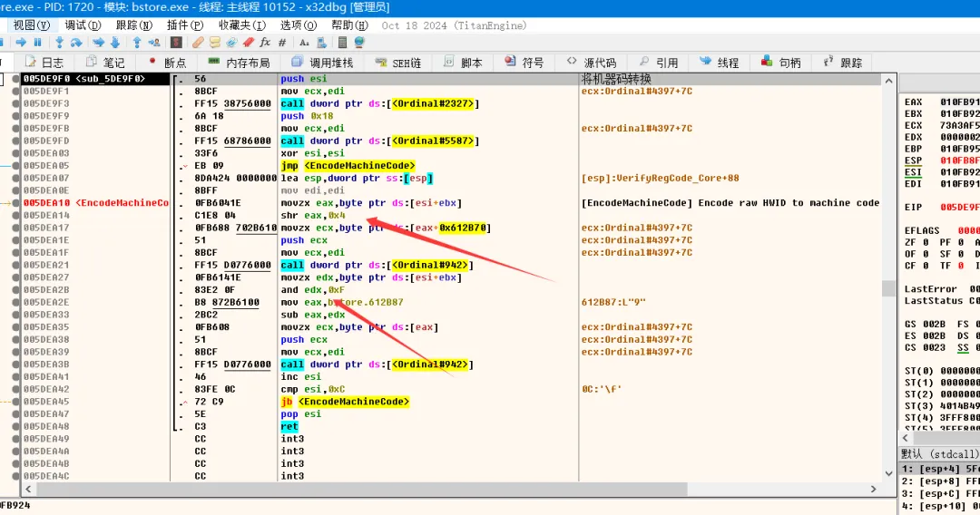Toggle breakpoint dot at address 005DEA10
The height and width of the screenshot is (515, 980).
point(15,203)
